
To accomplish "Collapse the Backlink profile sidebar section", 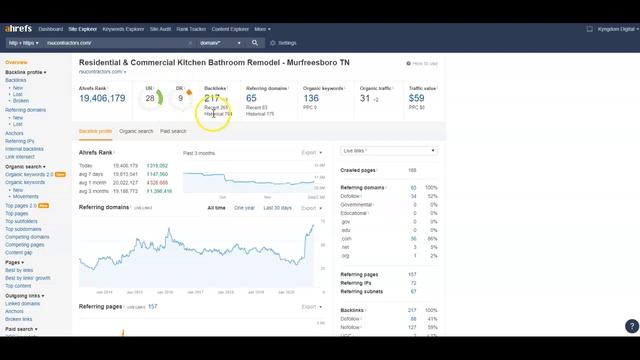I will tap(26, 72).
